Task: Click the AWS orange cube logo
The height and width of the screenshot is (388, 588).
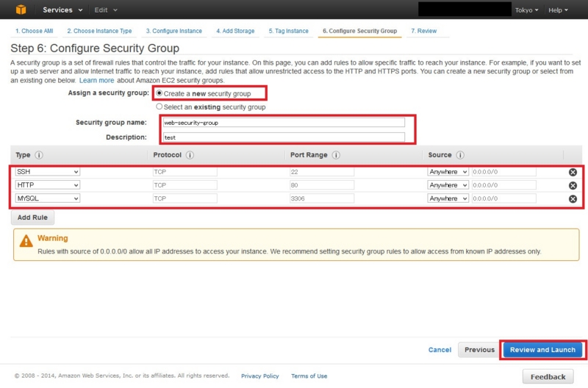Action: [21, 10]
